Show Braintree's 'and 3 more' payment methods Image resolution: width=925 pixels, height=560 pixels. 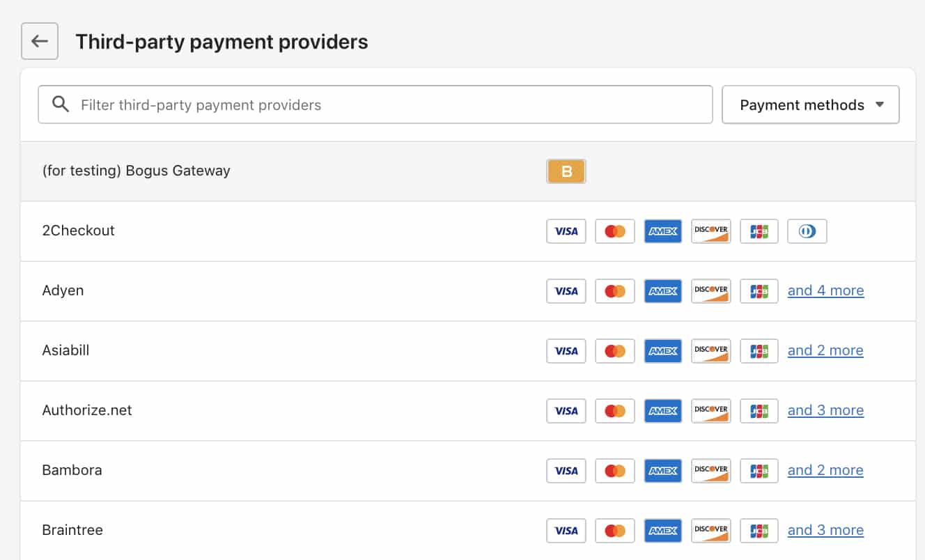(x=825, y=530)
